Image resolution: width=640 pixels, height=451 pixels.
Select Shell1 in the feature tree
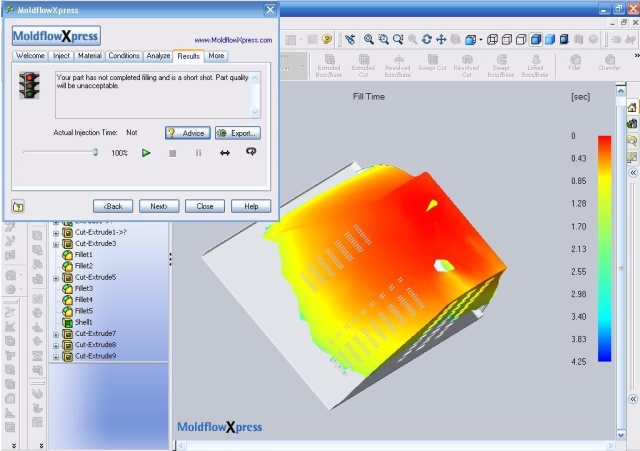pos(83,322)
